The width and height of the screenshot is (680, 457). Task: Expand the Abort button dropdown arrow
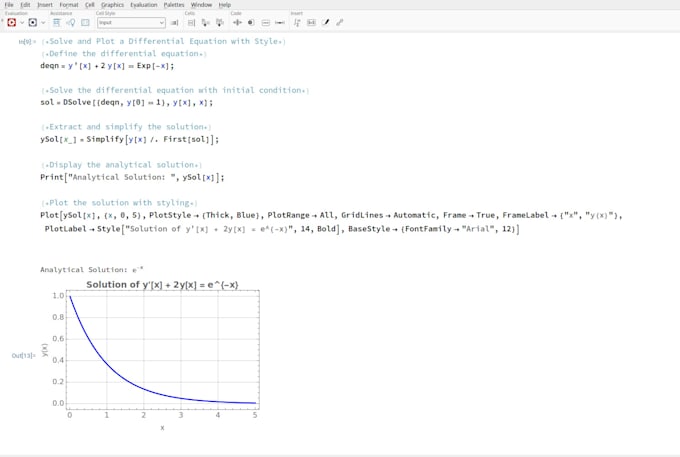(43, 23)
